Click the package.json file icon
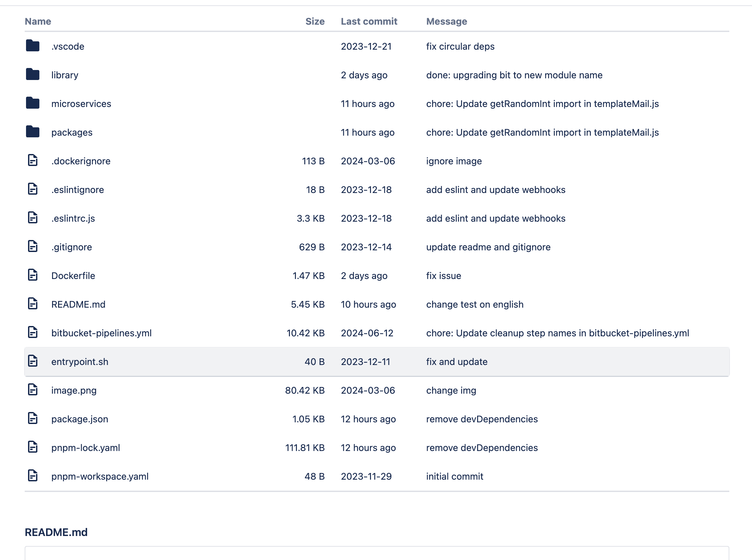Viewport: 752px width, 560px height. 32,419
